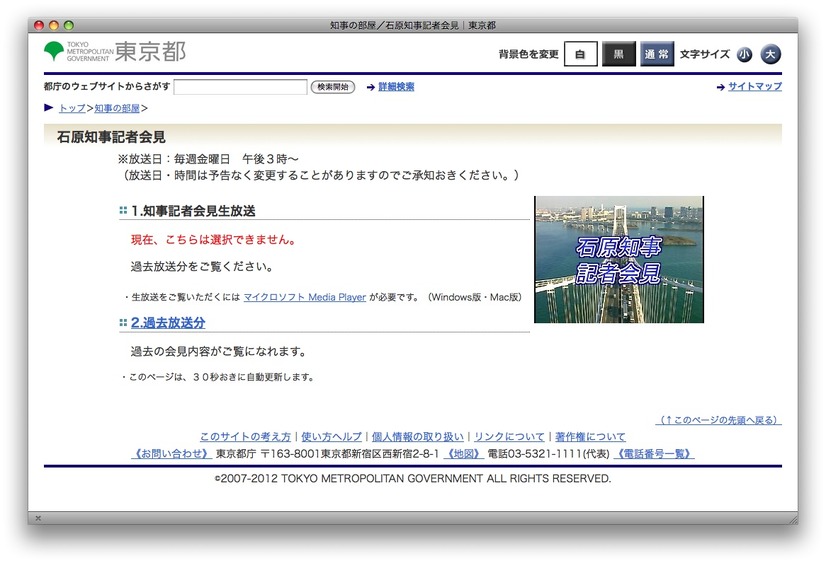Open このサイトの考え方 footer link
The height and width of the screenshot is (563, 826).
point(245,437)
